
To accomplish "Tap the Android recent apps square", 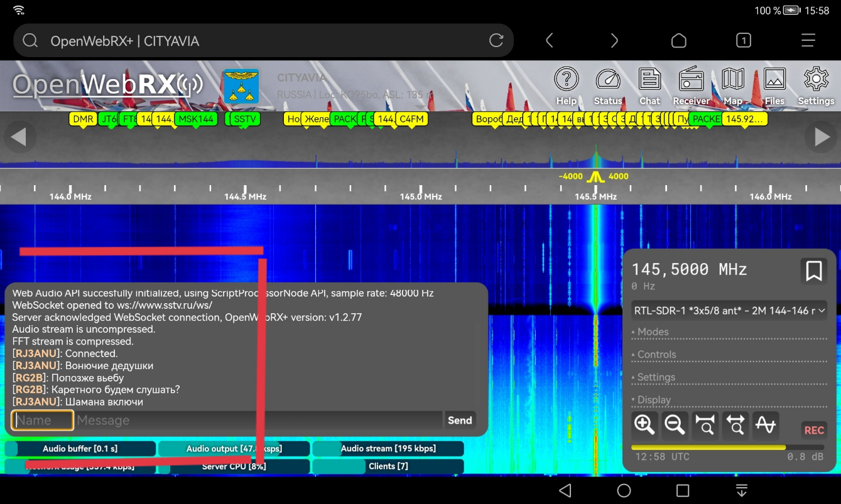I will [x=683, y=490].
